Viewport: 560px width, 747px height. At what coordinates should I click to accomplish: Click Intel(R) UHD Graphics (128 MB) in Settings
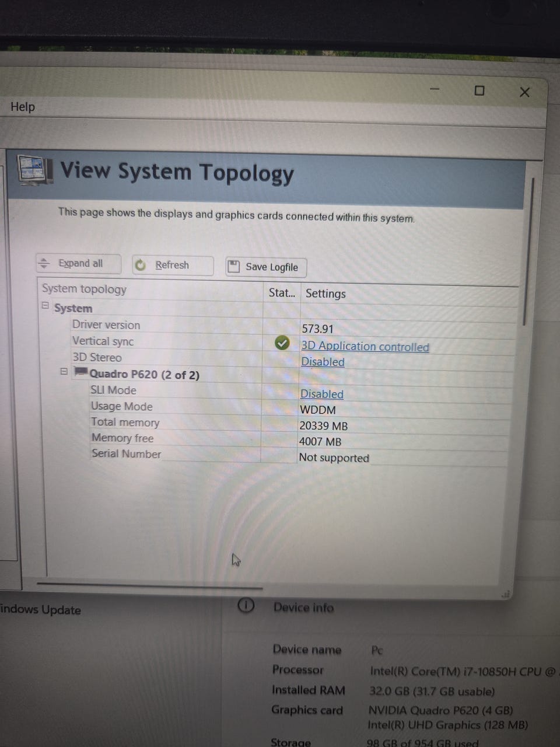(447, 725)
